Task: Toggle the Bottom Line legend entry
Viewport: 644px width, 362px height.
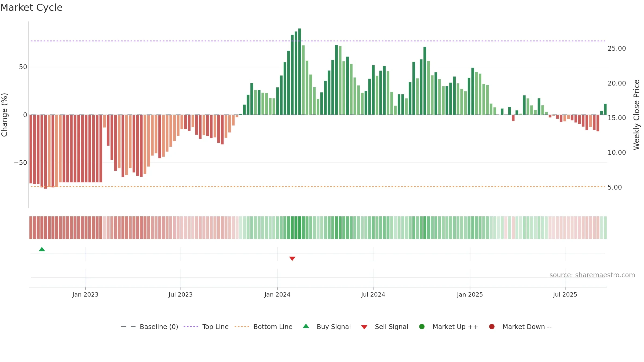Action: point(264,327)
